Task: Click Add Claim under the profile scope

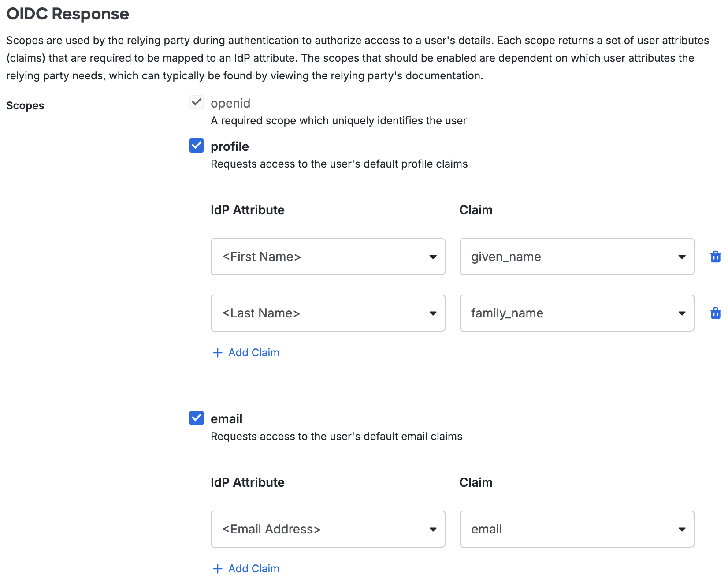Action: coord(253,352)
